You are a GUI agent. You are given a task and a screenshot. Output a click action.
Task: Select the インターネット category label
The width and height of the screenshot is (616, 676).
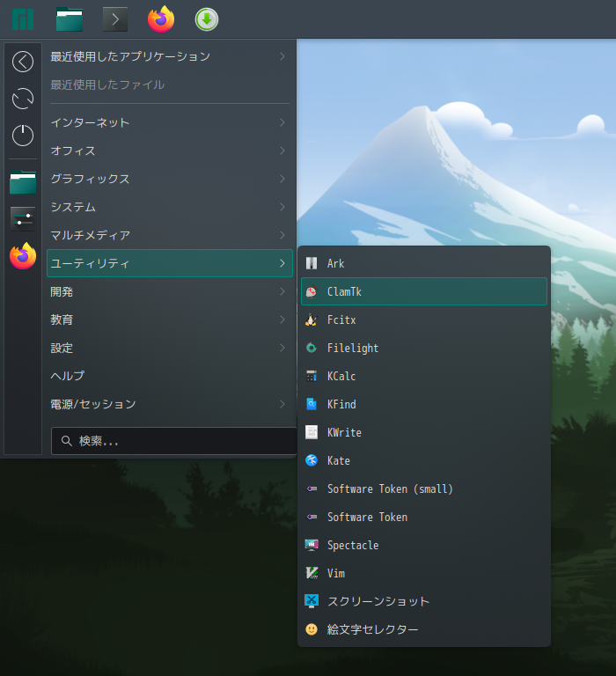tap(90, 122)
